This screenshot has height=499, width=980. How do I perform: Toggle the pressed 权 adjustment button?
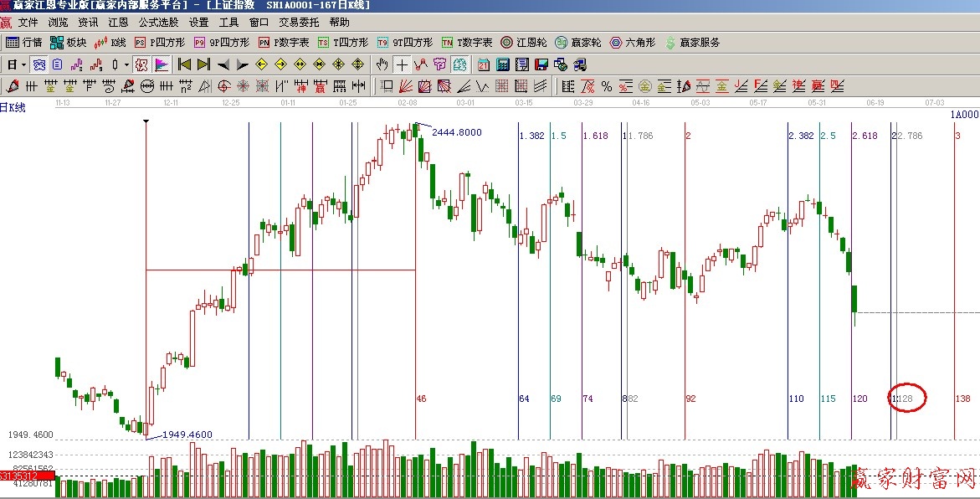coord(141,64)
